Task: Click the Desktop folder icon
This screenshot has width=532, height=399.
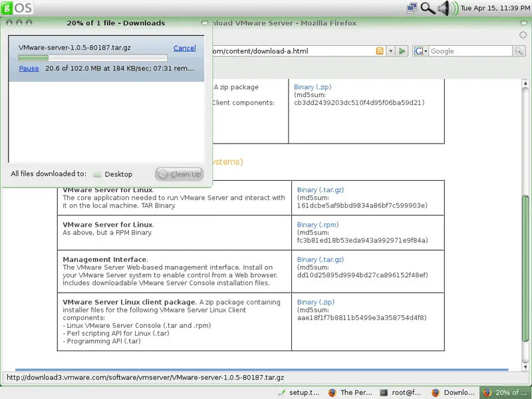Action: (x=97, y=174)
